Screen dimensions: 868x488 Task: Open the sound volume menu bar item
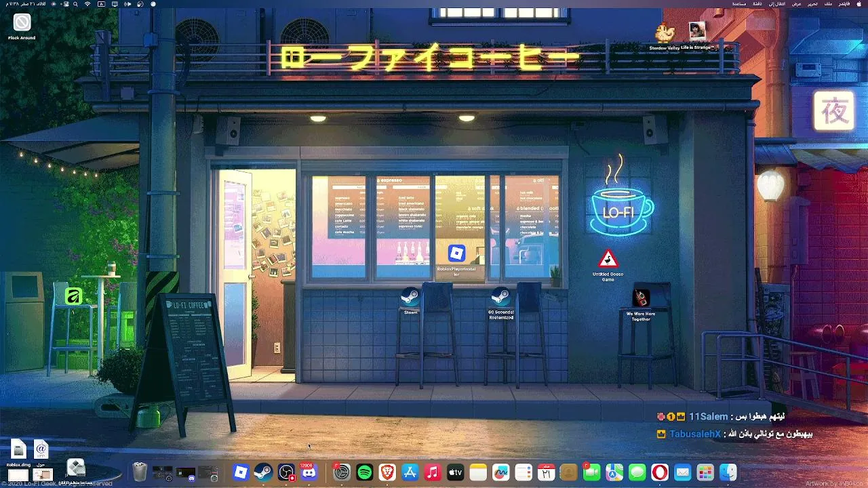(127, 4)
